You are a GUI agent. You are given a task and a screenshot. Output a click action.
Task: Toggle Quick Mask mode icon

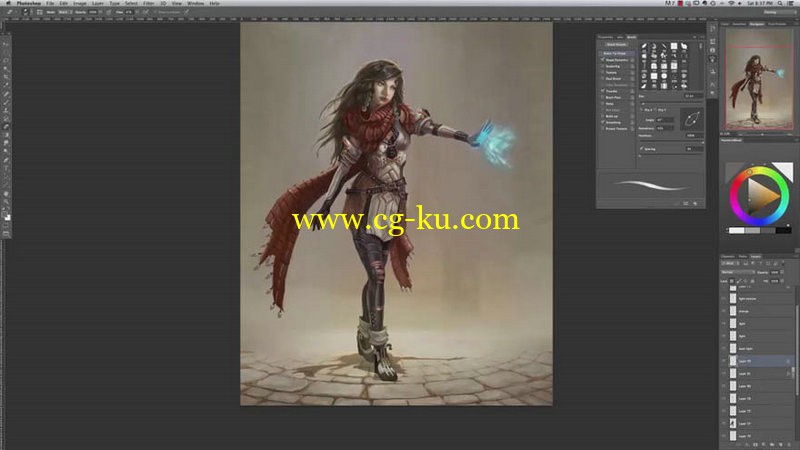coord(6,226)
